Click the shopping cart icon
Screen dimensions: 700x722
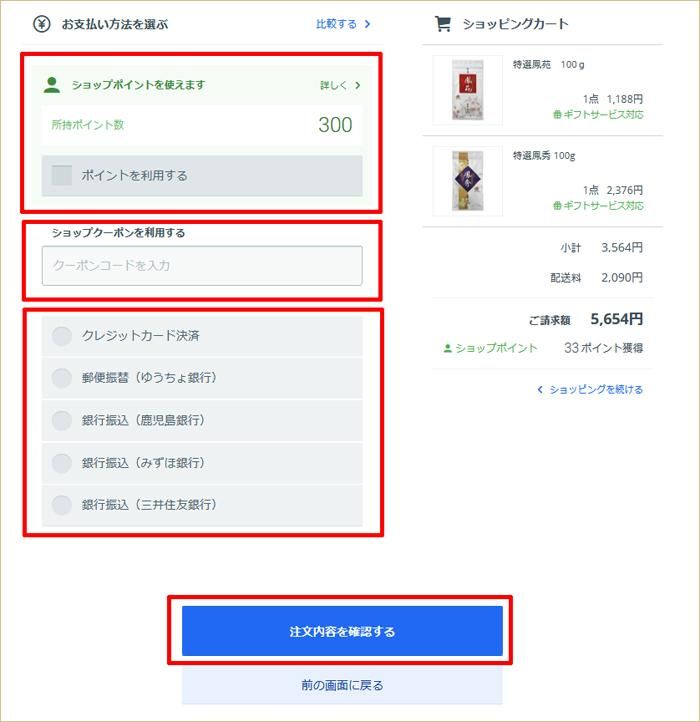(443, 23)
